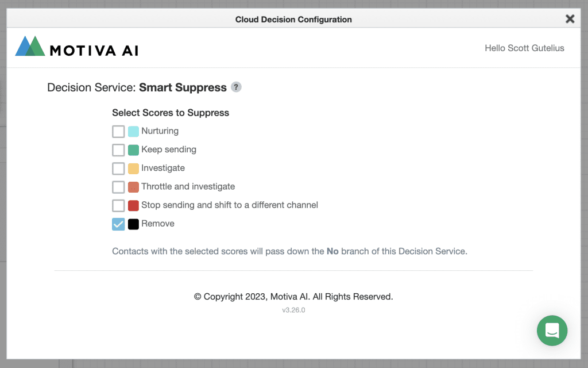Screen dimensions: 588x368
Task: Click the Motiva AI mountain logo
Action: [x=30, y=47]
